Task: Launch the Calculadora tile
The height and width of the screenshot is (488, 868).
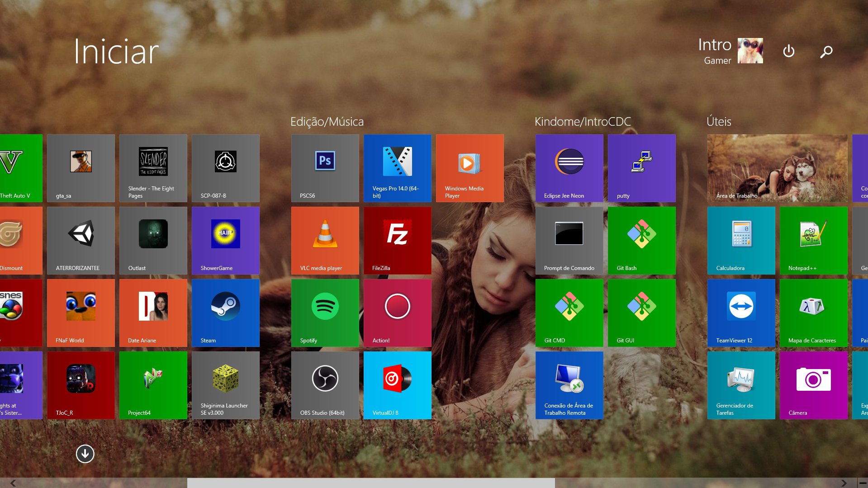Action: 741,241
